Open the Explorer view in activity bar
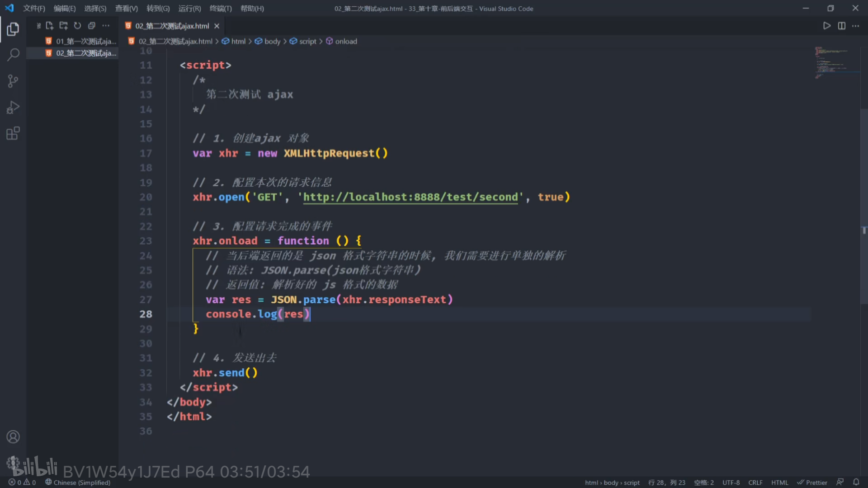Screen dimensions: 868x488 tap(13, 29)
